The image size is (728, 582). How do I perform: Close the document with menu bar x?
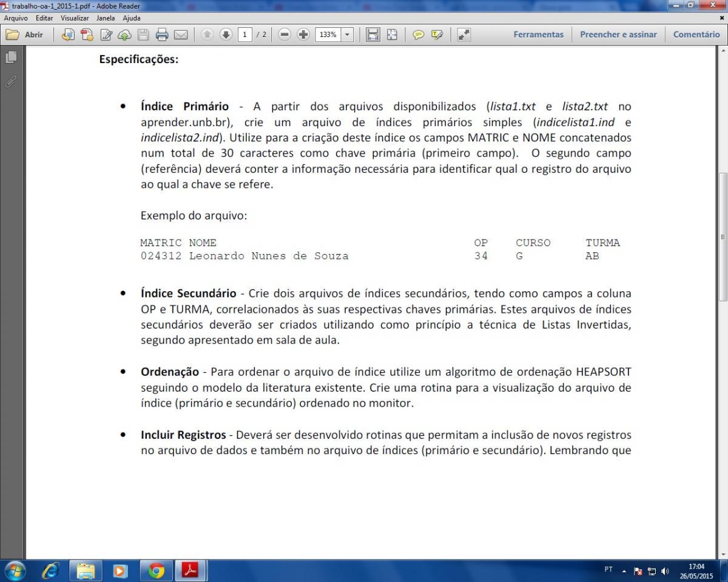(x=722, y=18)
